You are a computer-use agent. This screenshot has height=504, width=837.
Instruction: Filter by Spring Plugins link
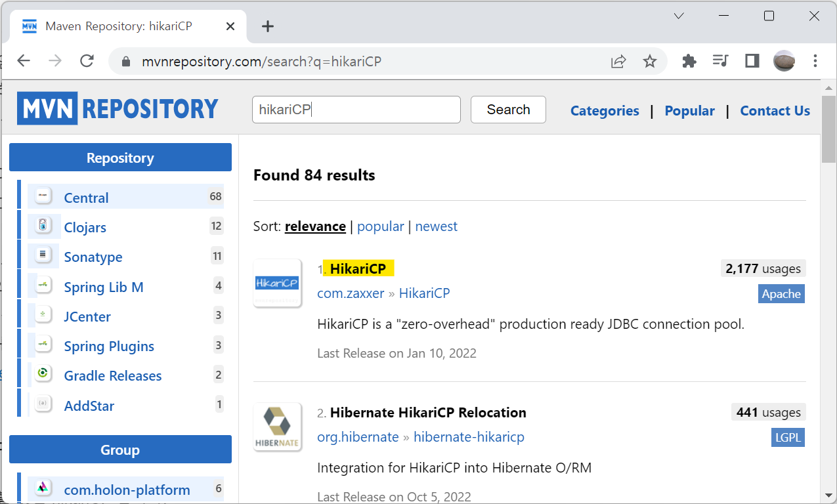coord(109,346)
